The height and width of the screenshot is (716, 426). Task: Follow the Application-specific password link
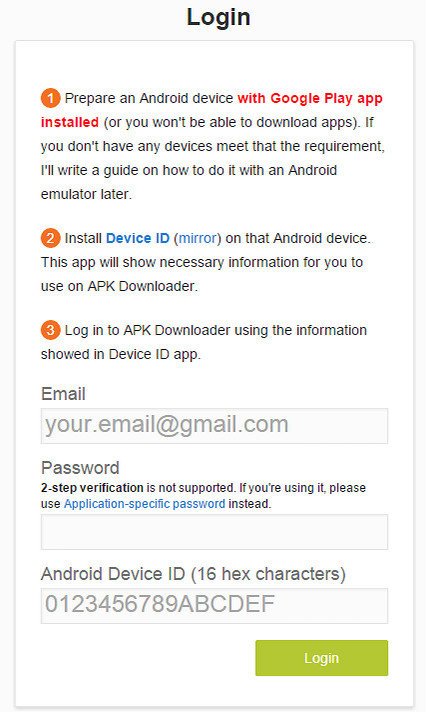coord(144,504)
